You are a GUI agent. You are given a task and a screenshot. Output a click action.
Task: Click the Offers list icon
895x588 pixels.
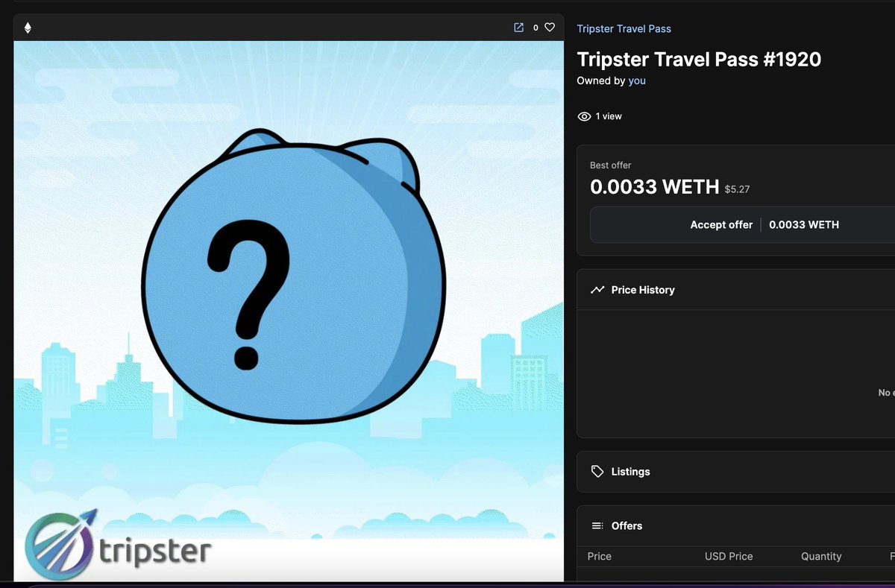pyautogui.click(x=597, y=526)
